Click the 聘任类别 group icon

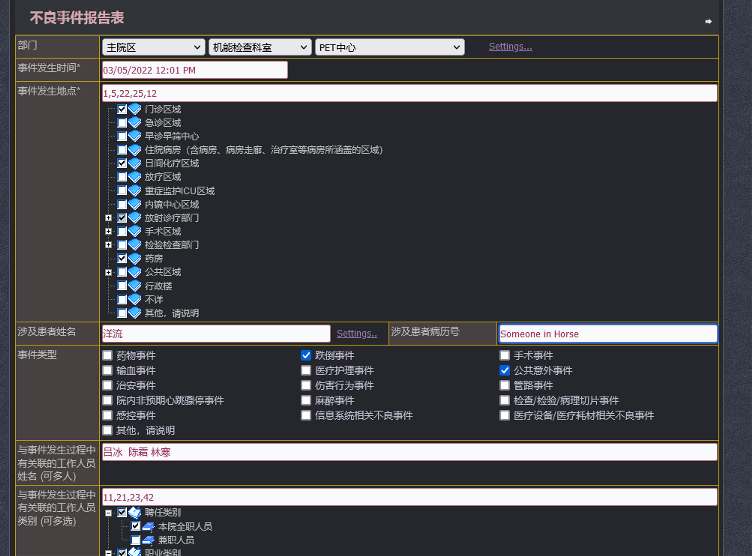point(135,512)
